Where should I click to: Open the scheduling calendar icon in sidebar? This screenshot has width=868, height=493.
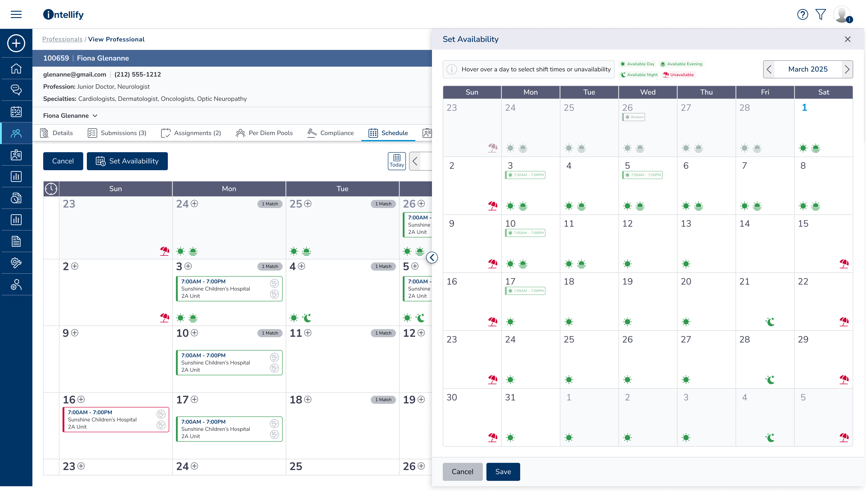16,112
